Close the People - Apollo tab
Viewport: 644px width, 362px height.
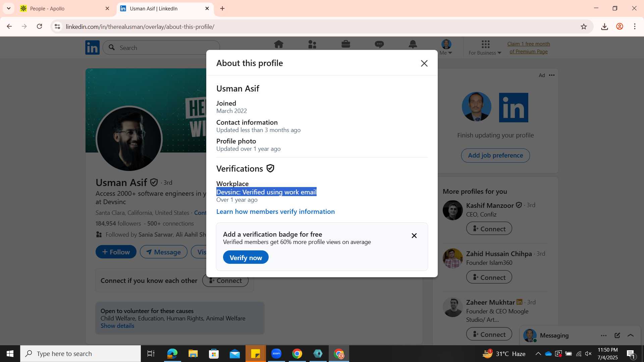tap(107, 9)
